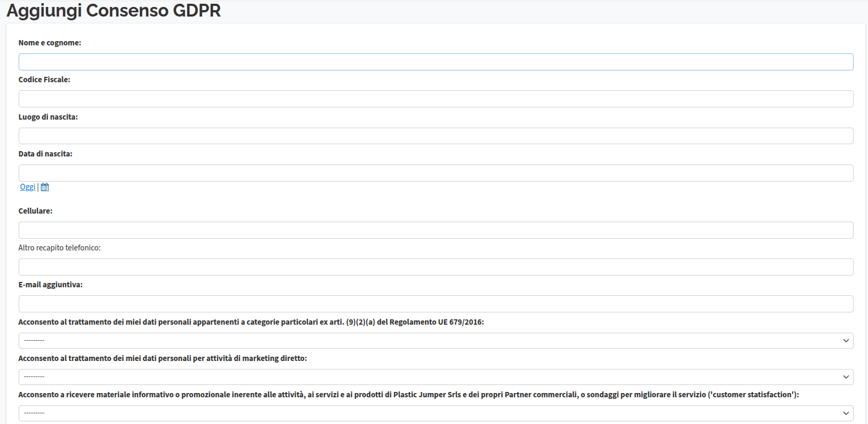The width and height of the screenshot is (868, 424).
Task: Click the Altro recapito telefonico label
Action: (x=59, y=248)
